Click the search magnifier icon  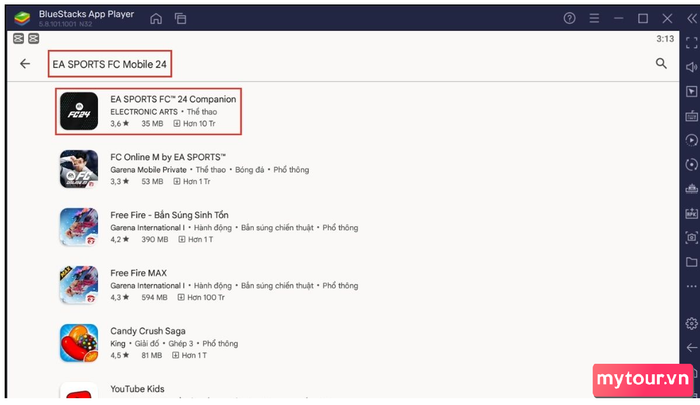tap(661, 63)
